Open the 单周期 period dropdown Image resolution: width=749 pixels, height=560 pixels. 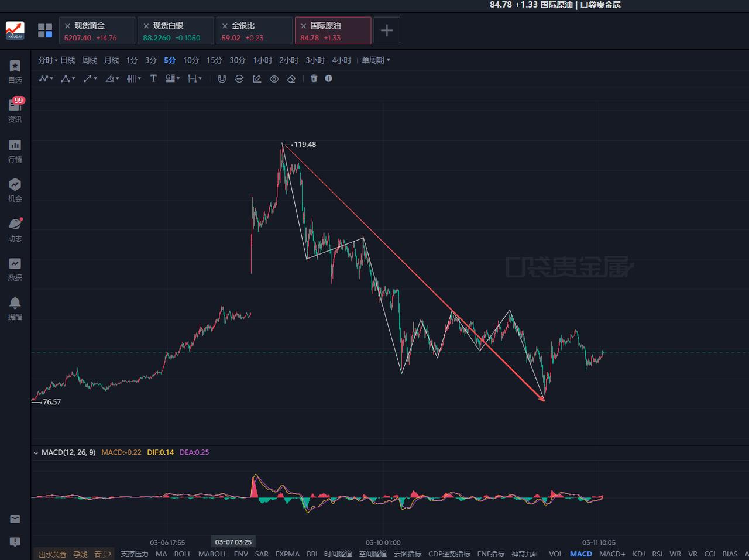point(376,60)
